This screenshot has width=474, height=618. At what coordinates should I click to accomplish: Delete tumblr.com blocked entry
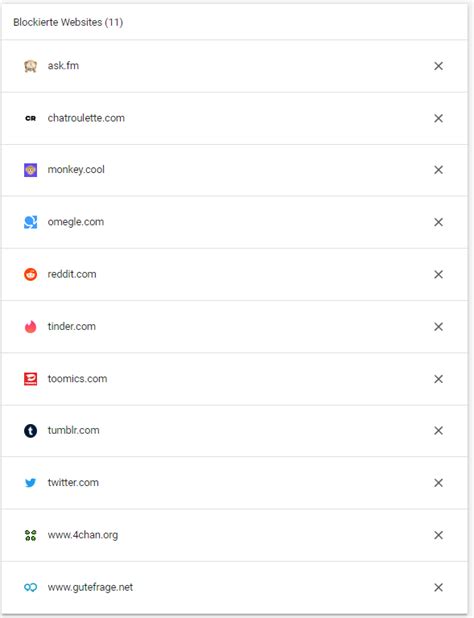(x=438, y=430)
